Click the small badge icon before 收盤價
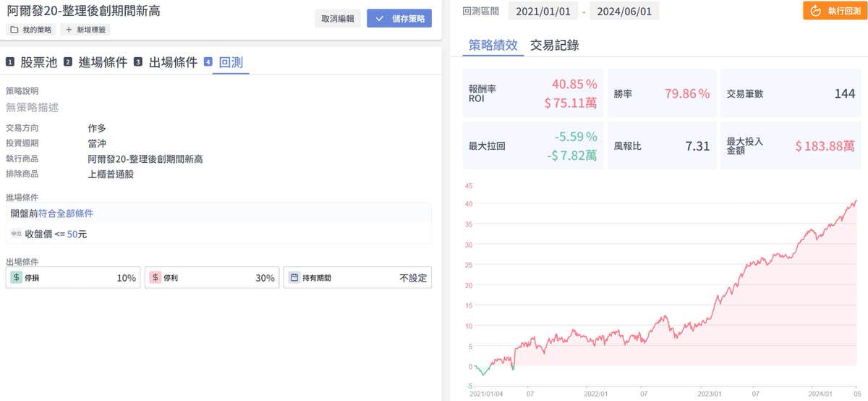Screen dimensions: 868x401 [17, 234]
